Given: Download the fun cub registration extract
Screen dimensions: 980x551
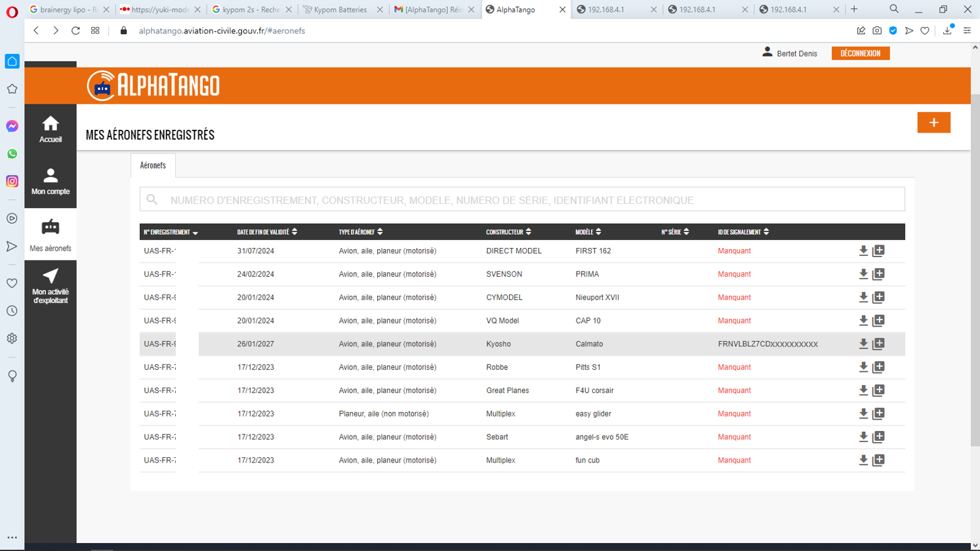Looking at the screenshot, I should 863,460.
